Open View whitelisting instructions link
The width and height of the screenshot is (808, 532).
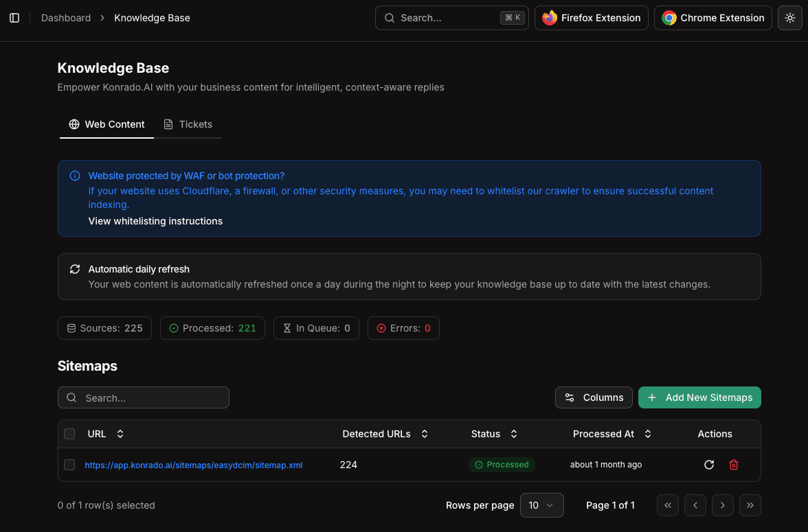(155, 221)
